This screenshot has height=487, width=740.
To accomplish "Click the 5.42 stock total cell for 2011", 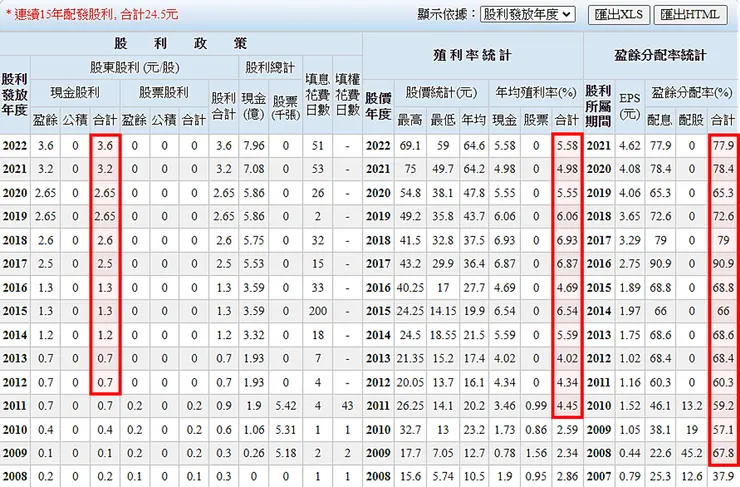I will [x=286, y=406].
